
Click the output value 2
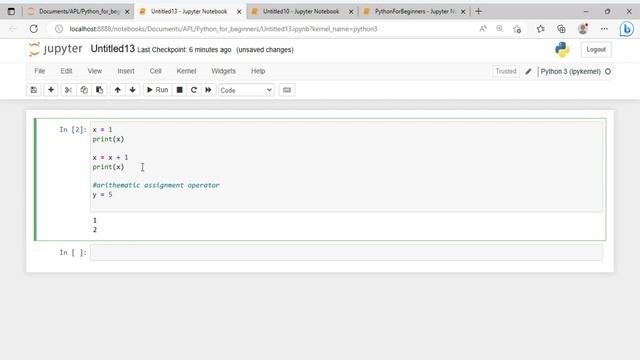pyautogui.click(x=95, y=230)
